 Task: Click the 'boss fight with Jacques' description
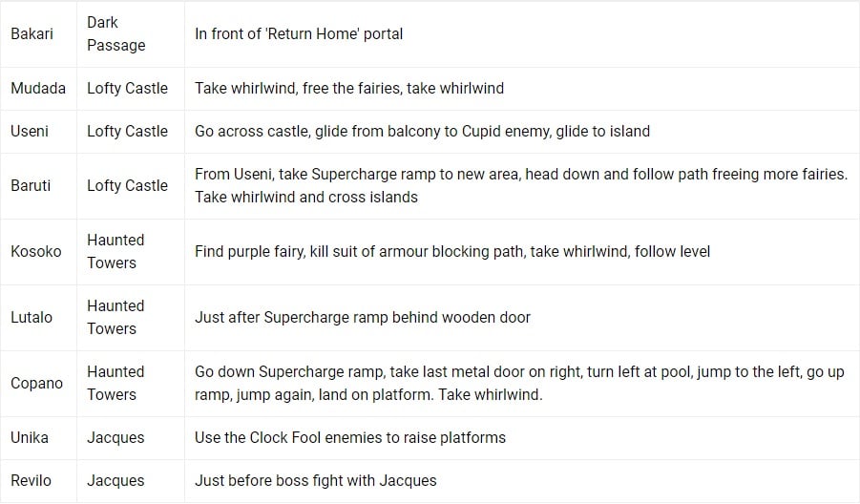[x=316, y=480]
